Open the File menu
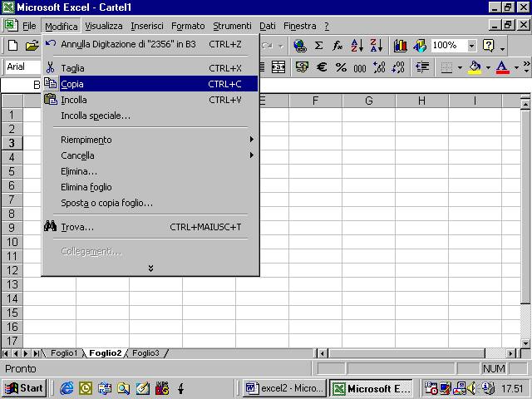The height and width of the screenshot is (399, 532). (x=29, y=26)
